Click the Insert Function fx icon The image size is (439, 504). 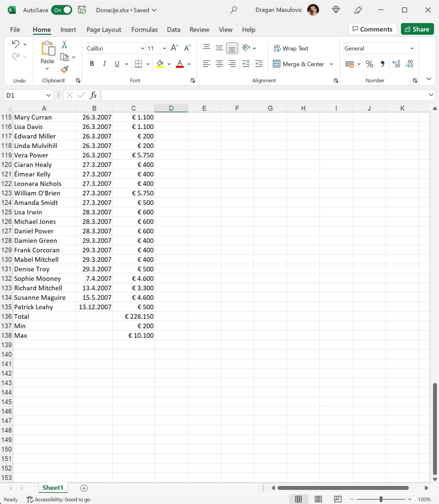pos(93,95)
